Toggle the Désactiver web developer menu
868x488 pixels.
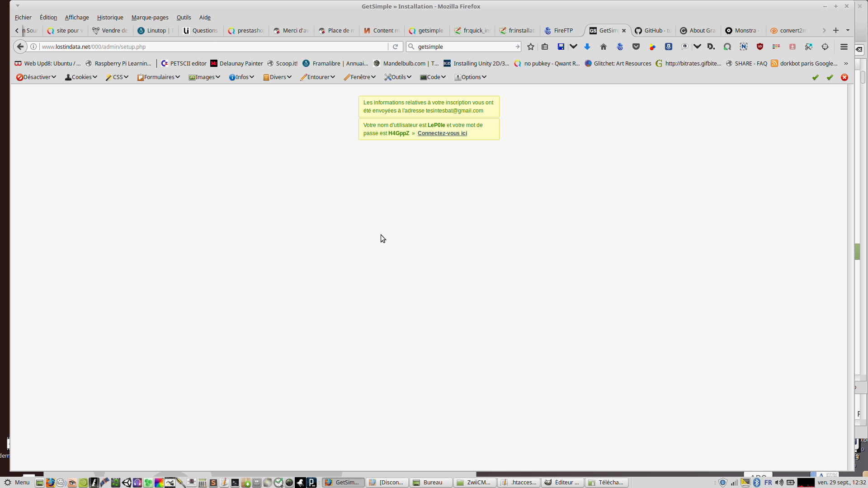click(x=36, y=77)
